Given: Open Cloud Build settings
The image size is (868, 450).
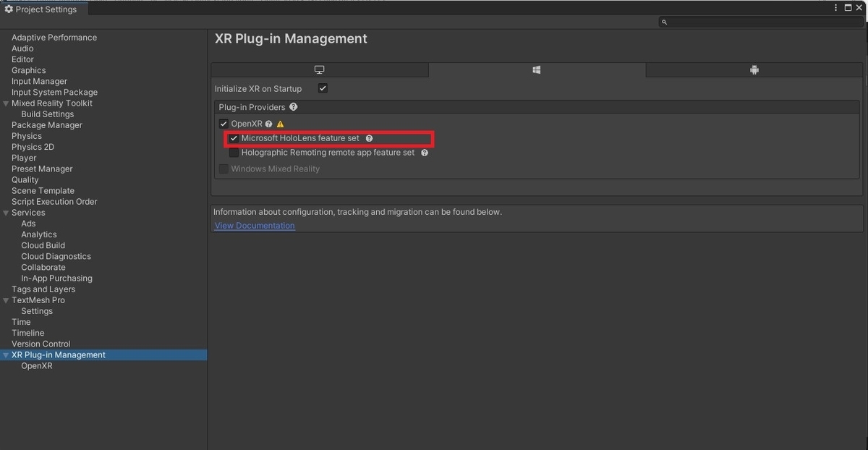Looking at the screenshot, I should coord(43,245).
